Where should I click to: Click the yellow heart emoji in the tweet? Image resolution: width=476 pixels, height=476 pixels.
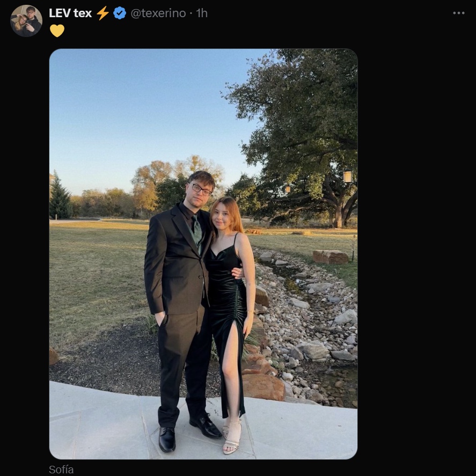pos(57,31)
